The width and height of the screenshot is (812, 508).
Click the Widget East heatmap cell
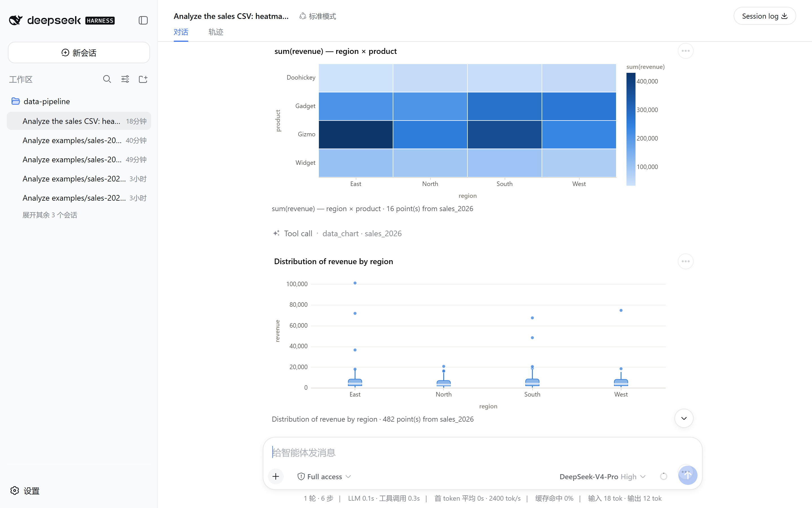pos(356,163)
